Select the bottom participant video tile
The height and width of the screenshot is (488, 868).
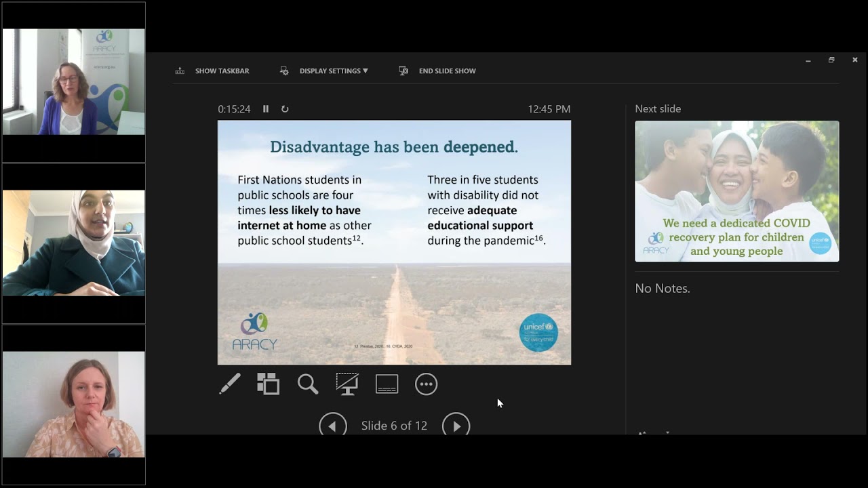[x=73, y=405]
